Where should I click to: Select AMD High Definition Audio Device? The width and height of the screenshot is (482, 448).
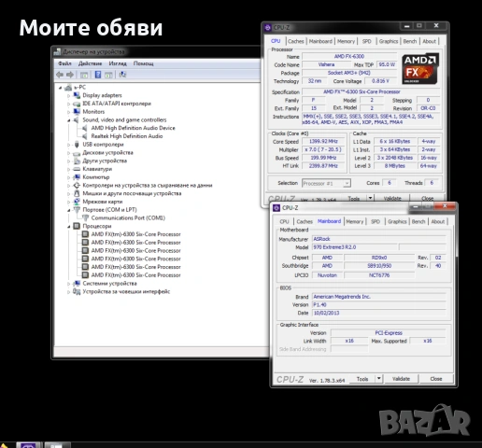[x=133, y=128]
